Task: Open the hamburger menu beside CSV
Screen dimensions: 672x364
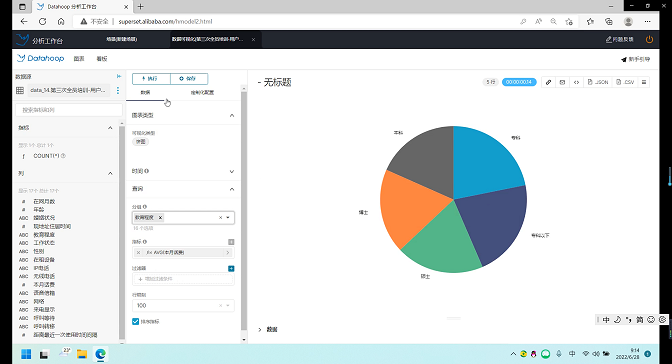Action: point(644,82)
